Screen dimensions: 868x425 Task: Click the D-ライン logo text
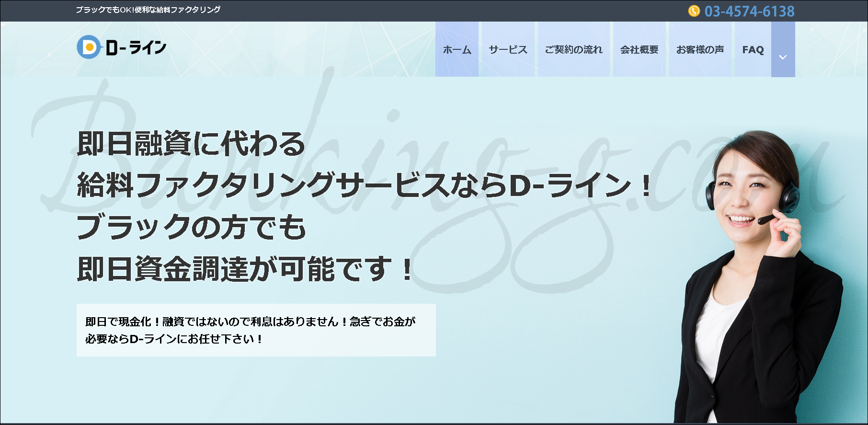pyautogui.click(x=136, y=47)
